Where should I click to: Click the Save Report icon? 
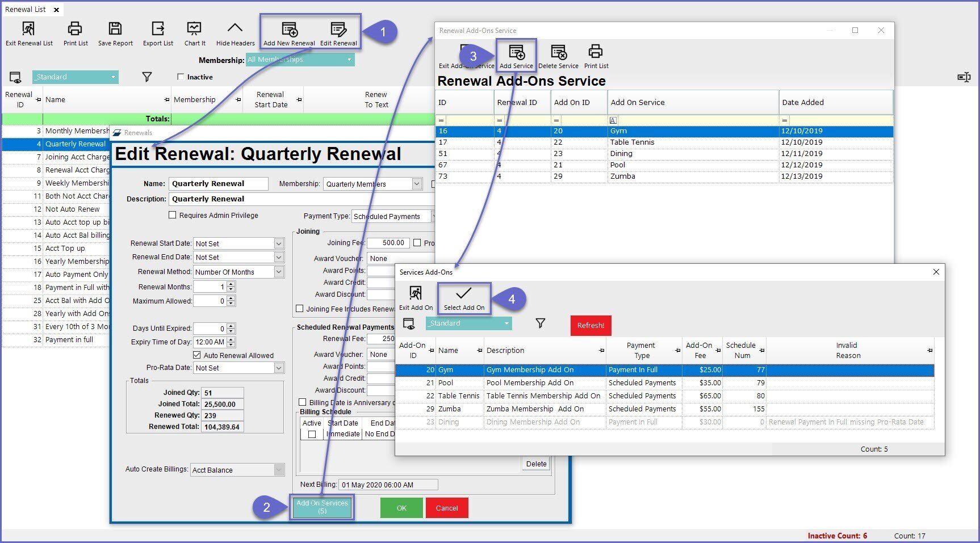(x=115, y=28)
